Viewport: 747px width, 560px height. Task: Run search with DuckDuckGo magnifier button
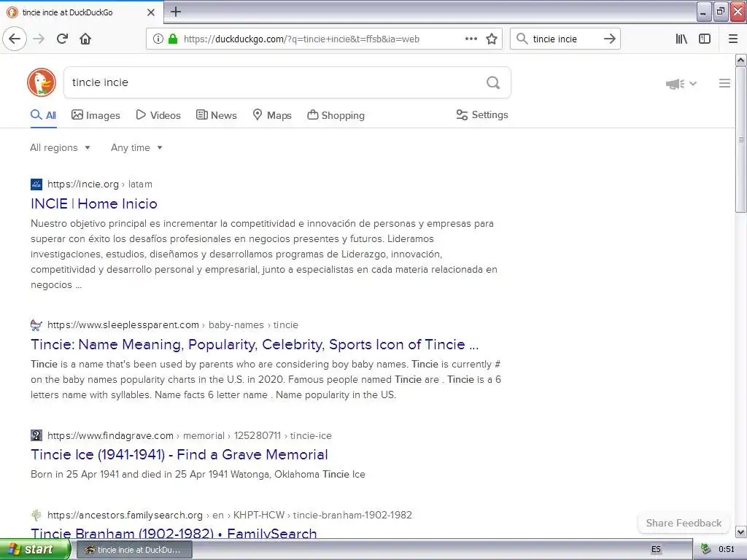493,82
